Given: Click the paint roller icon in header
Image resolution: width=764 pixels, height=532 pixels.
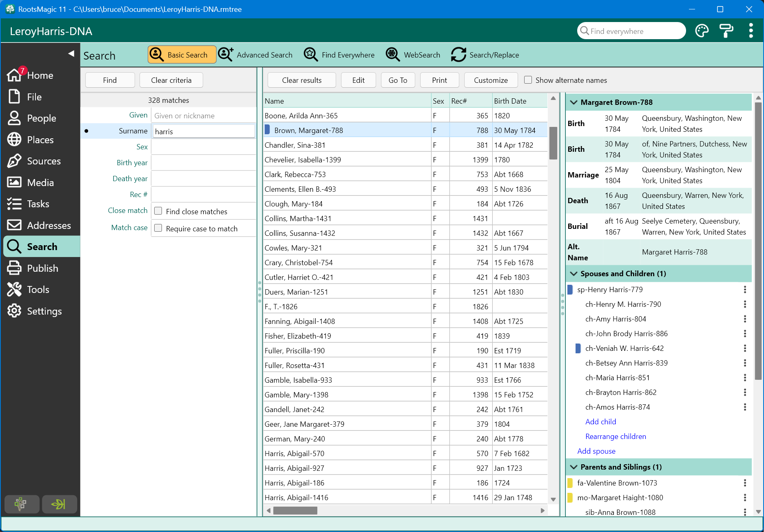Looking at the screenshot, I should pos(726,31).
